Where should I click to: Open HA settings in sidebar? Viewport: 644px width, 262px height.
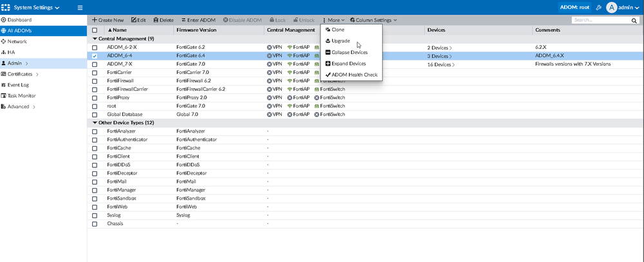tap(11, 52)
